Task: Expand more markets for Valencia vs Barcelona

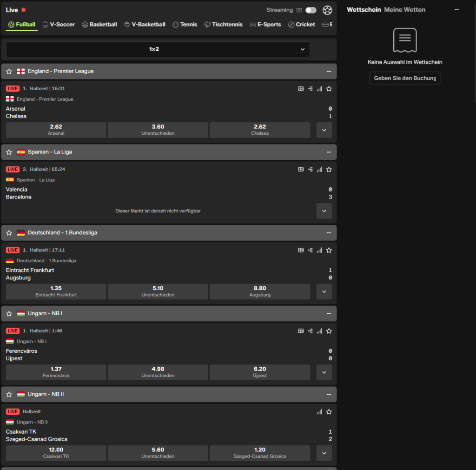Action: coord(324,211)
